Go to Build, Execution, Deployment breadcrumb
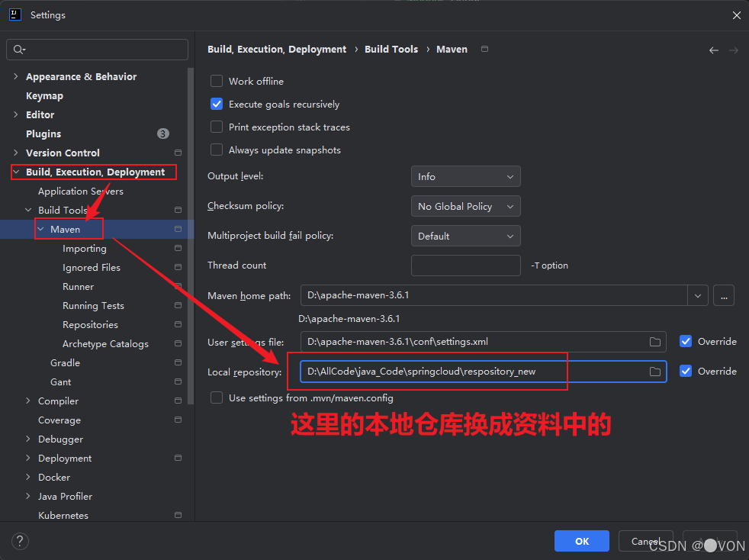Screen dimensions: 749x560 277,50
